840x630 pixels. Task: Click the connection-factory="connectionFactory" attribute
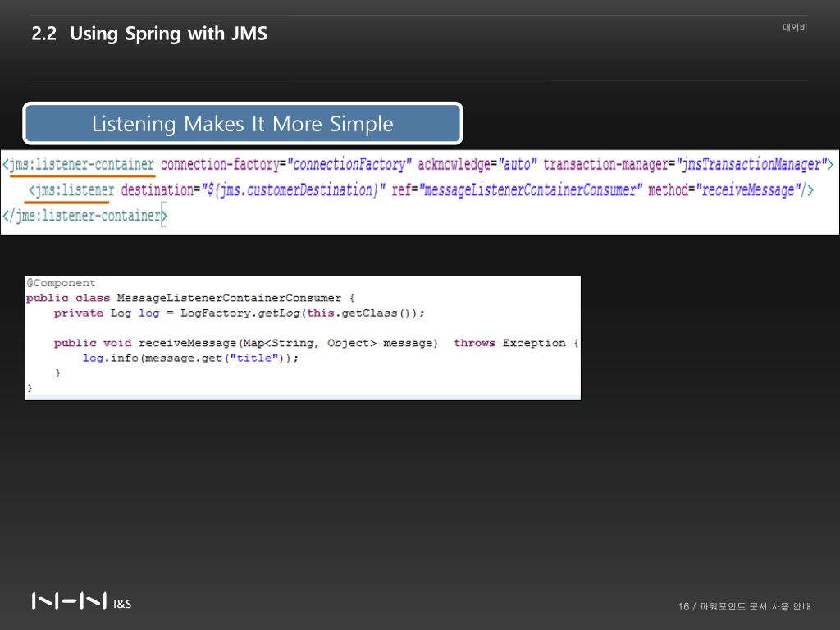pyautogui.click(x=286, y=164)
